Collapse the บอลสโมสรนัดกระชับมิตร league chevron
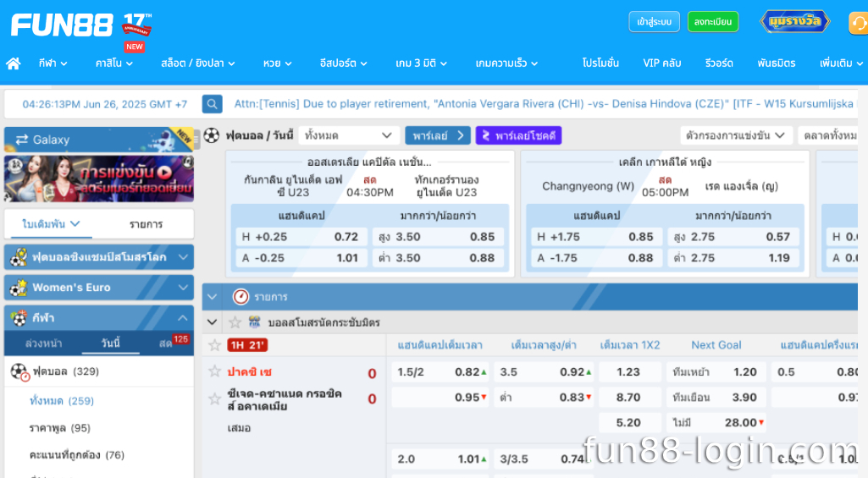Viewport: 868px width, 478px height. click(x=212, y=322)
